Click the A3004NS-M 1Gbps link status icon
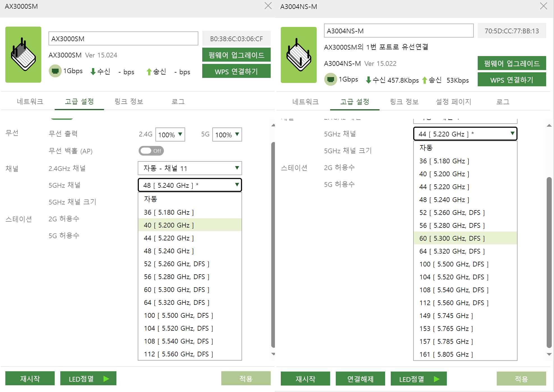 [331, 80]
